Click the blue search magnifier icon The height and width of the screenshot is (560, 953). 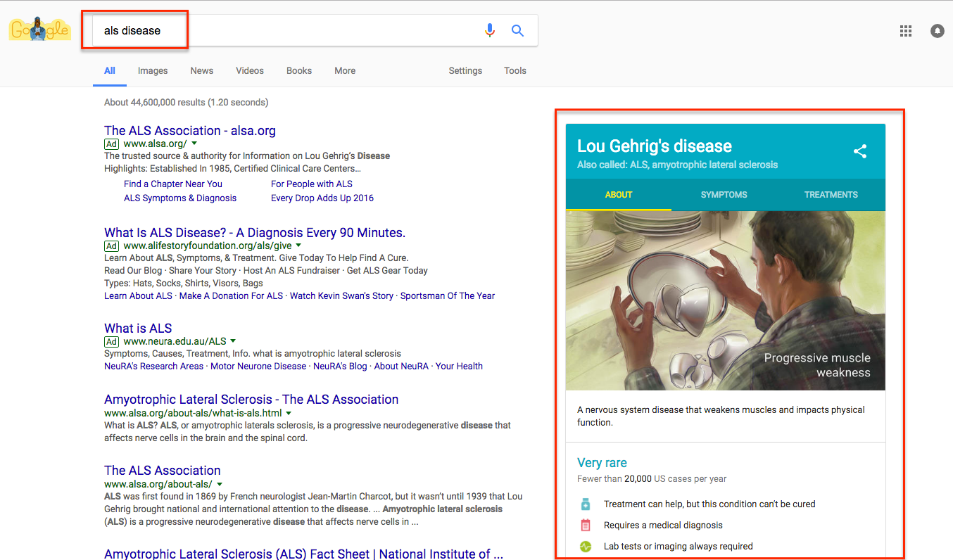517,30
